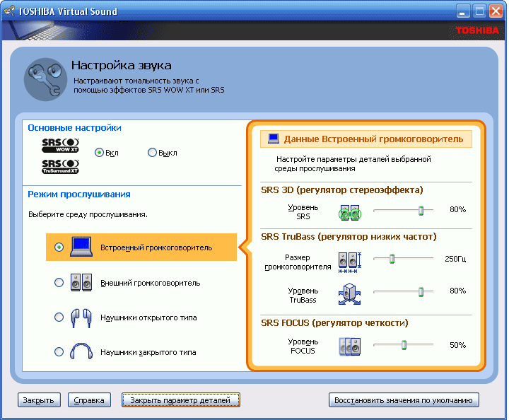509x420 pixels.
Task: Click the Уровень SRS slider handle
Action: [421, 210]
